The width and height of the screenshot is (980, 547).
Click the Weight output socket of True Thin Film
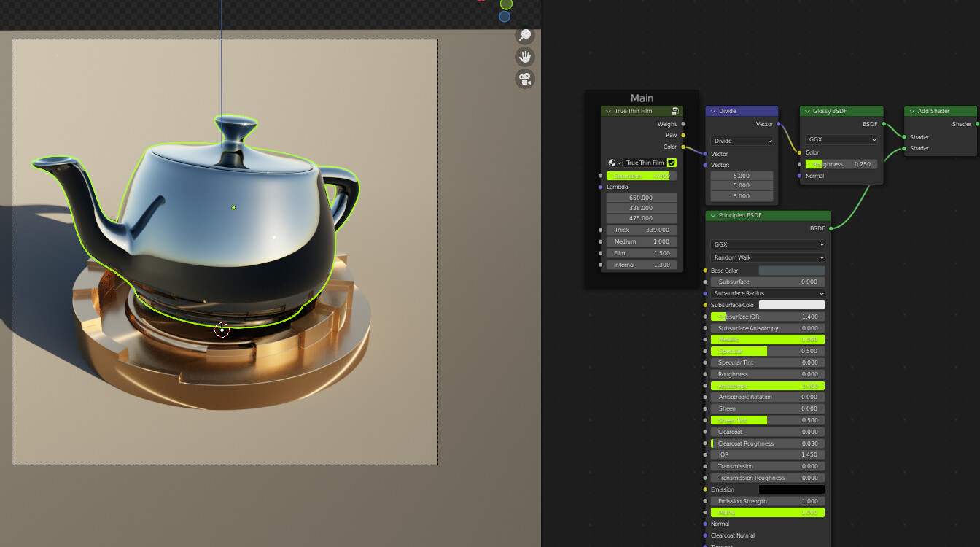(683, 124)
